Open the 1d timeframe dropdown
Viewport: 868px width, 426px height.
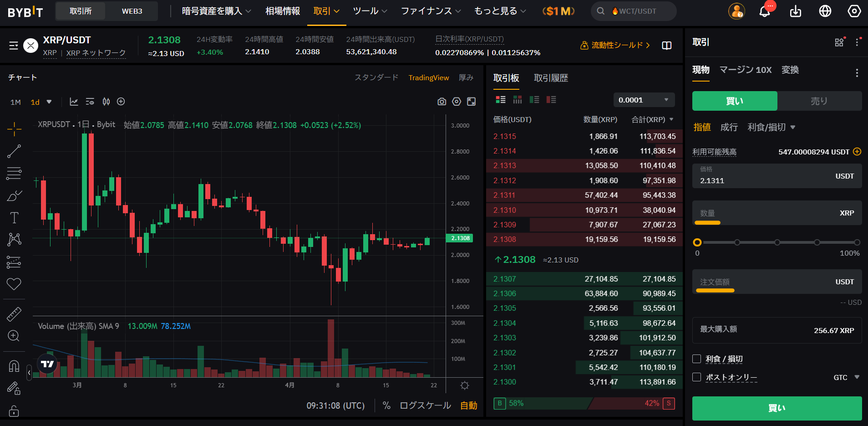point(41,102)
